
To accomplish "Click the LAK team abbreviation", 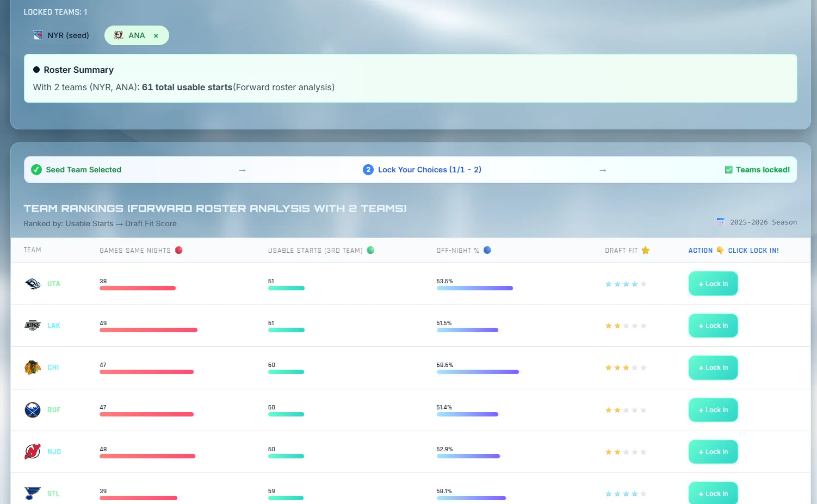I will (x=54, y=326).
